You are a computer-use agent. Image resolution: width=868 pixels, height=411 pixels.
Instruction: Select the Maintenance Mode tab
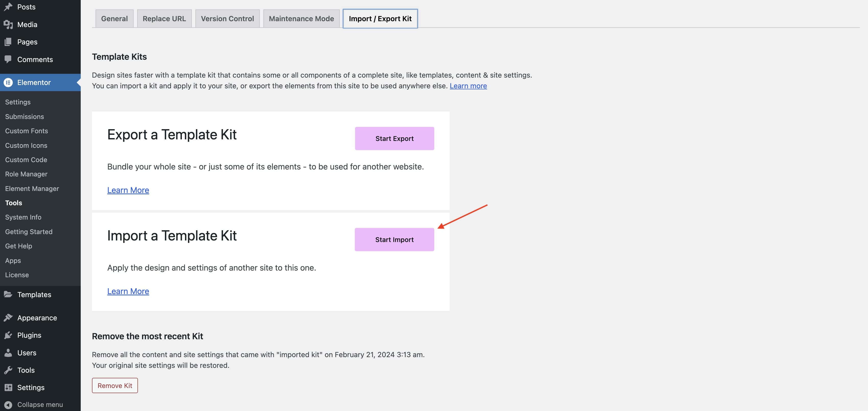click(x=301, y=19)
